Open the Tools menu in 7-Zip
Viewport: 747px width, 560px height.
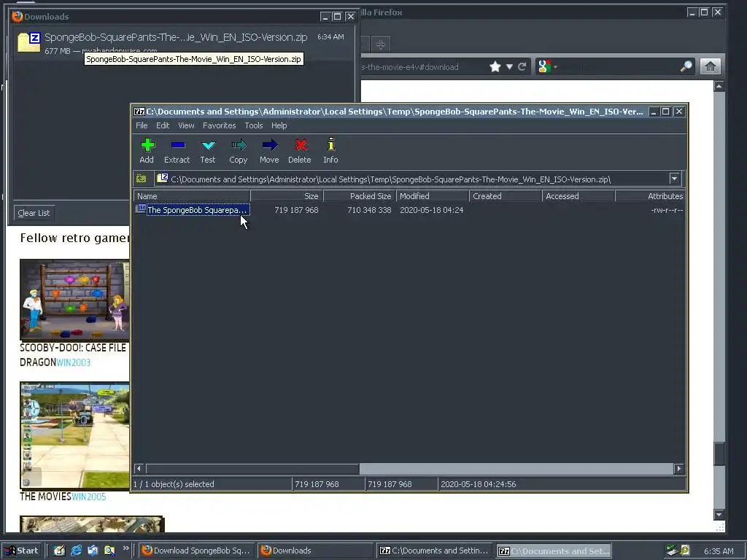click(253, 125)
